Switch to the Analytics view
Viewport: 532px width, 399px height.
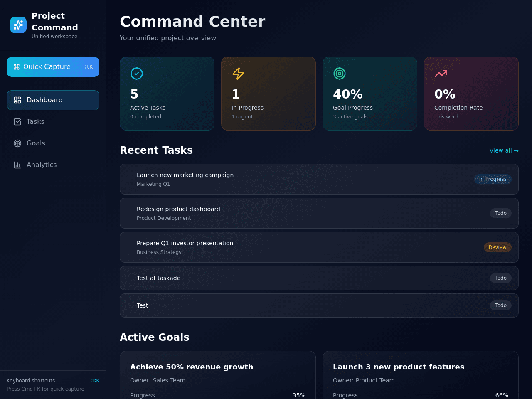click(x=53, y=165)
